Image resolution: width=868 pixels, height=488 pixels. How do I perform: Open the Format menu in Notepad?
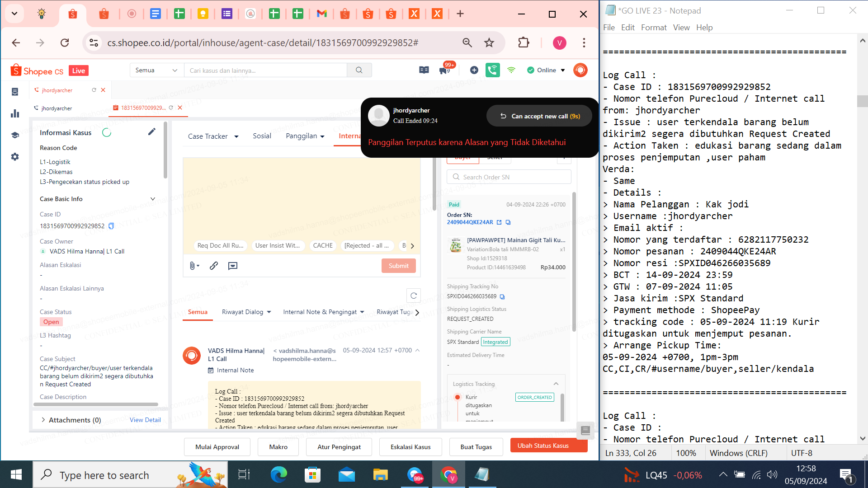(x=653, y=28)
